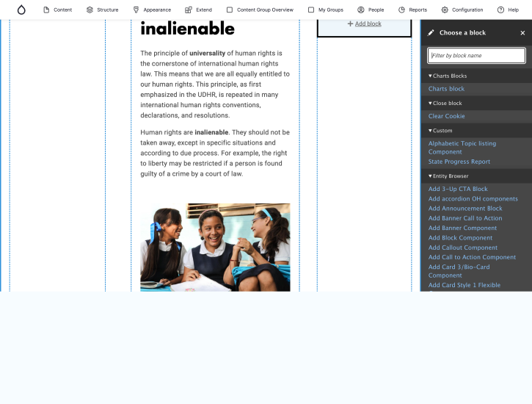Close the Choose a block panel
This screenshot has width=532, height=404.
point(522,33)
